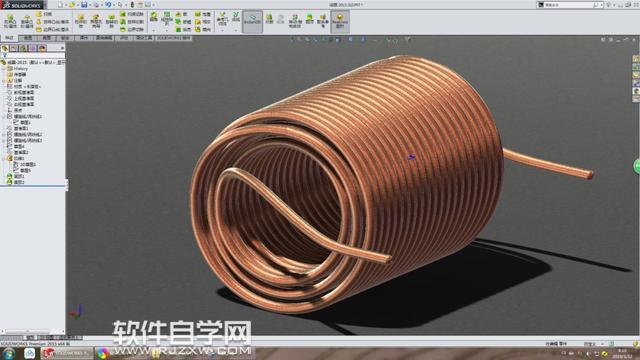Click the feature tree horizontal scrollbar
The image size is (640, 360).
point(33,331)
